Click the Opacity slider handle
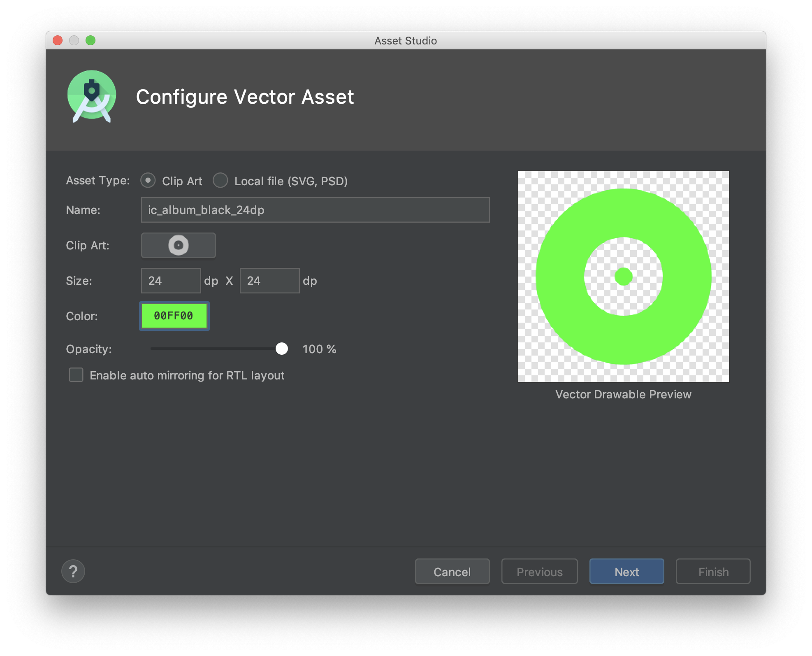 tap(282, 349)
